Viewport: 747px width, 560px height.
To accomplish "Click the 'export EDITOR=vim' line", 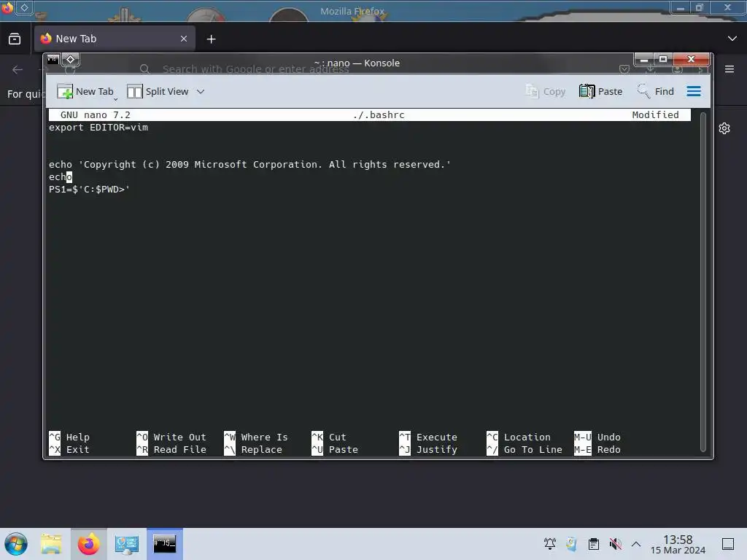I will click(x=98, y=128).
